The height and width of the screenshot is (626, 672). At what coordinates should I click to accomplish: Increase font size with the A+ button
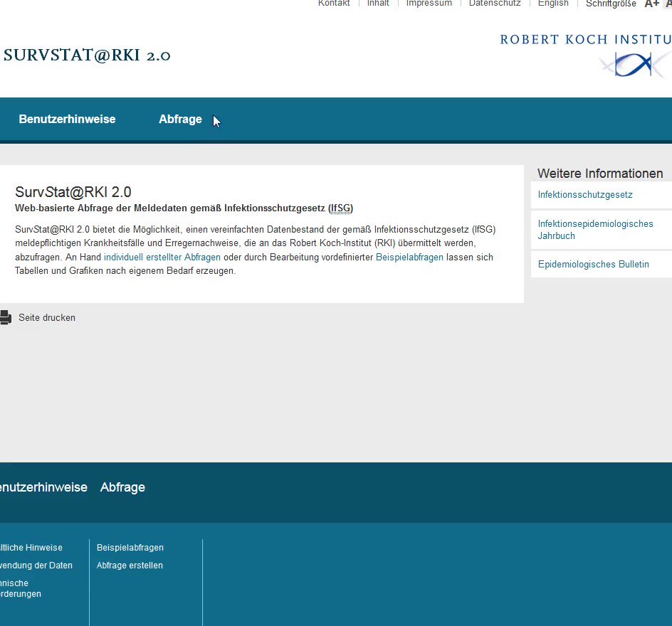[x=651, y=4]
